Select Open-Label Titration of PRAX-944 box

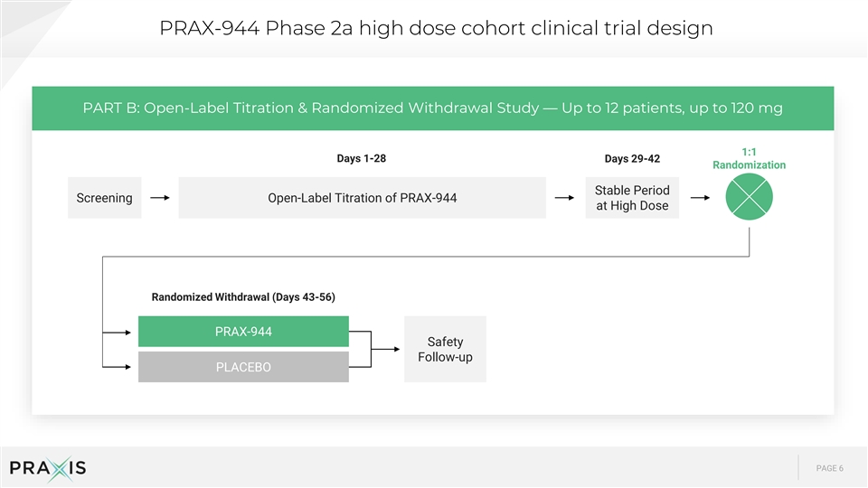362,198
